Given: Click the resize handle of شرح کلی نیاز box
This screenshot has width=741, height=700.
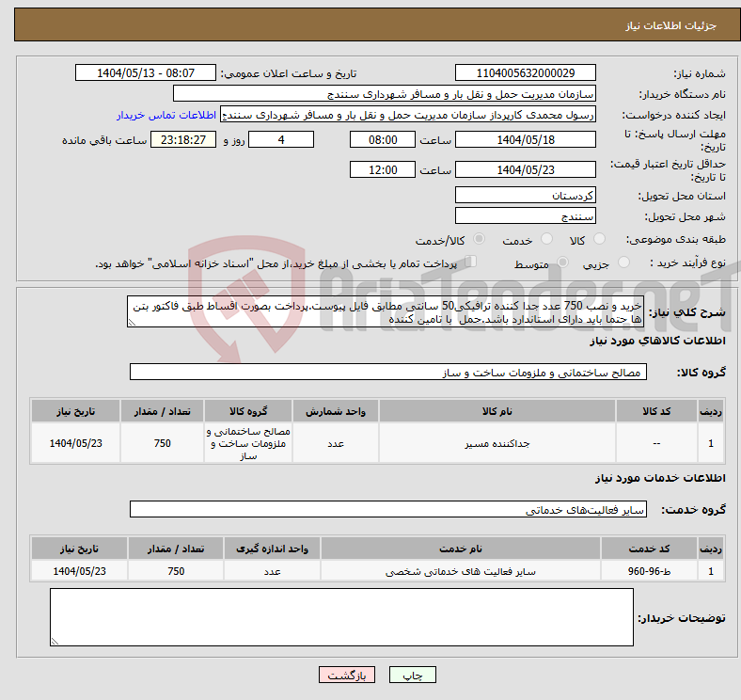Looking at the screenshot, I should [x=132, y=322].
